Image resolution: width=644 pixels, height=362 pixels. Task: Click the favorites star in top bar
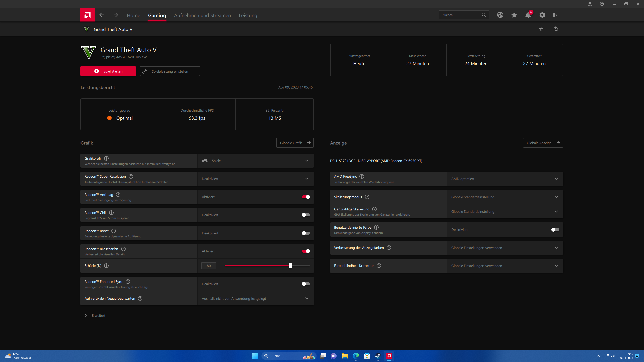pos(514,15)
